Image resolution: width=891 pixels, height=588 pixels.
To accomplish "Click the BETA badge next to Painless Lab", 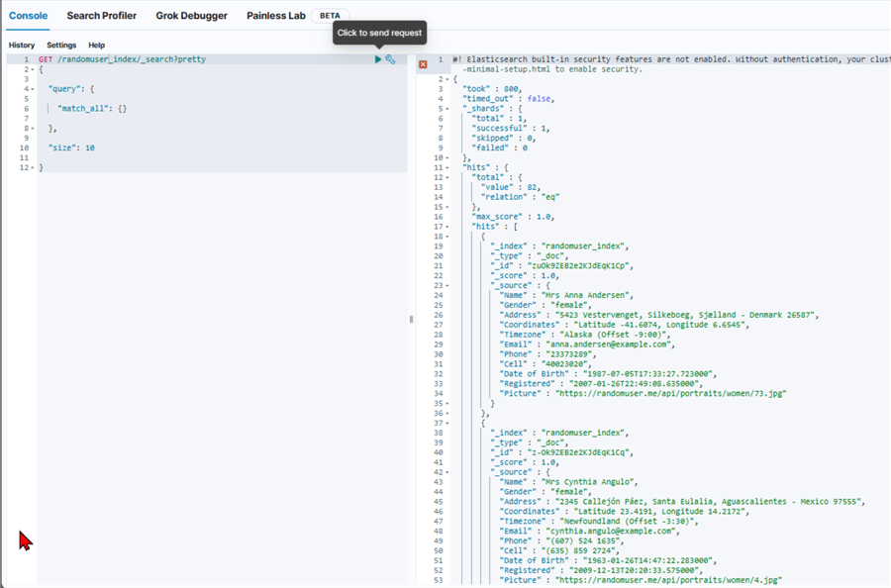I will click(x=330, y=16).
